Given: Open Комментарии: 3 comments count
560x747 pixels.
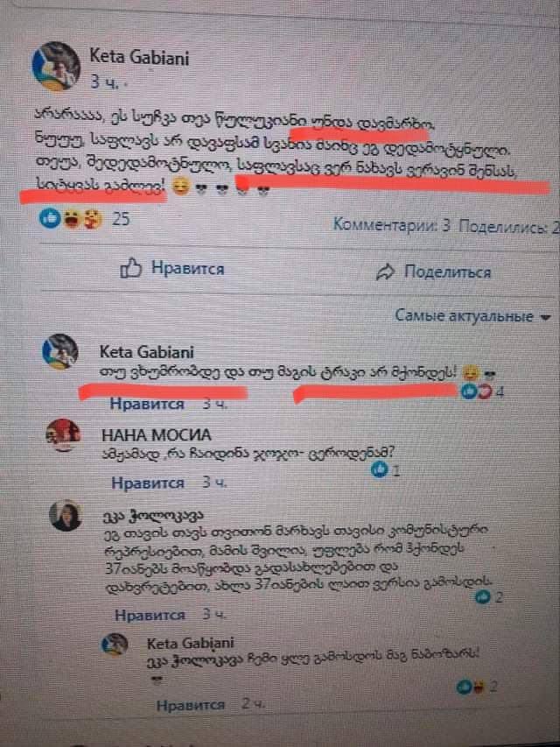Looking at the screenshot, I should click(391, 225).
